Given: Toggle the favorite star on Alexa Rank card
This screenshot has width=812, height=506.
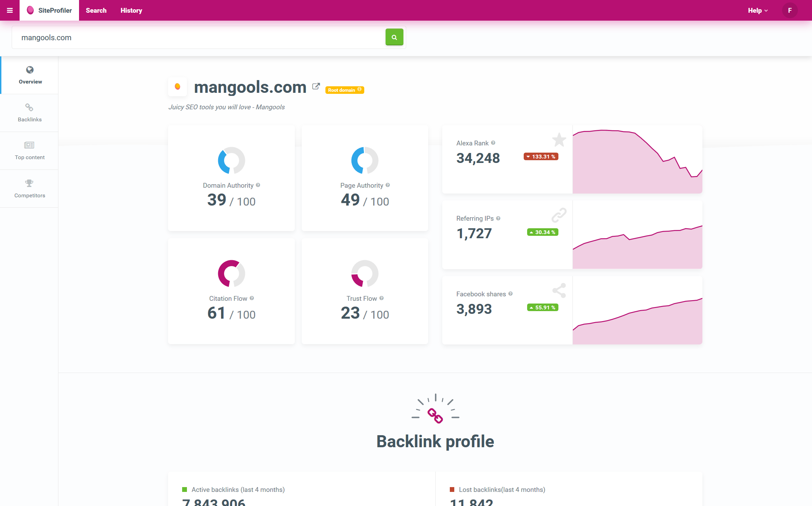Looking at the screenshot, I should point(559,140).
